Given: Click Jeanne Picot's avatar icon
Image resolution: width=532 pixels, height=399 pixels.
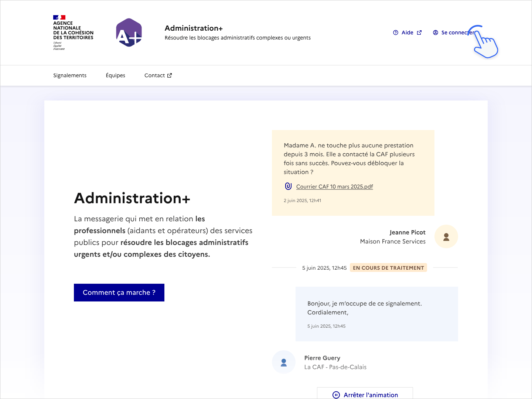Looking at the screenshot, I should tap(446, 236).
